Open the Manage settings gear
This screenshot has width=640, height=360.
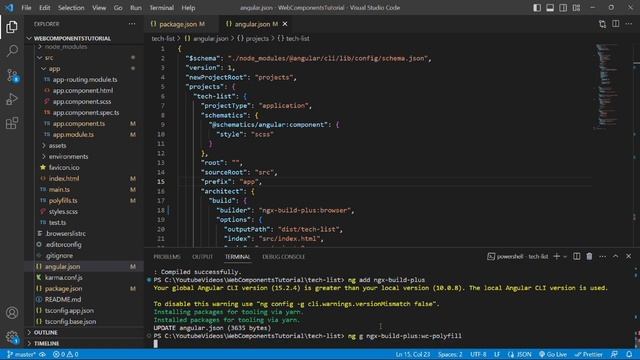coord(12,337)
